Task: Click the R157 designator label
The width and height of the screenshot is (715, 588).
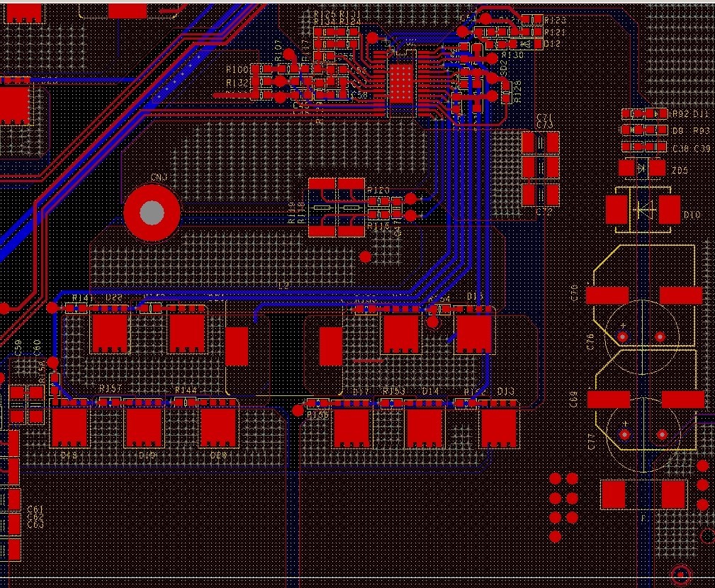Action: [x=111, y=388]
